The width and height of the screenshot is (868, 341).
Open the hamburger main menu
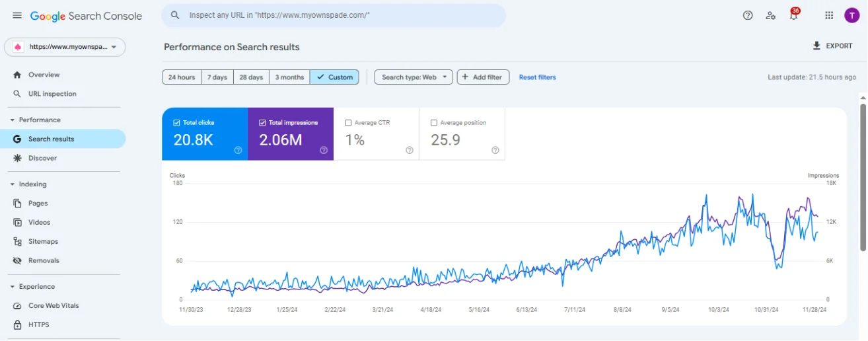pyautogui.click(x=17, y=15)
